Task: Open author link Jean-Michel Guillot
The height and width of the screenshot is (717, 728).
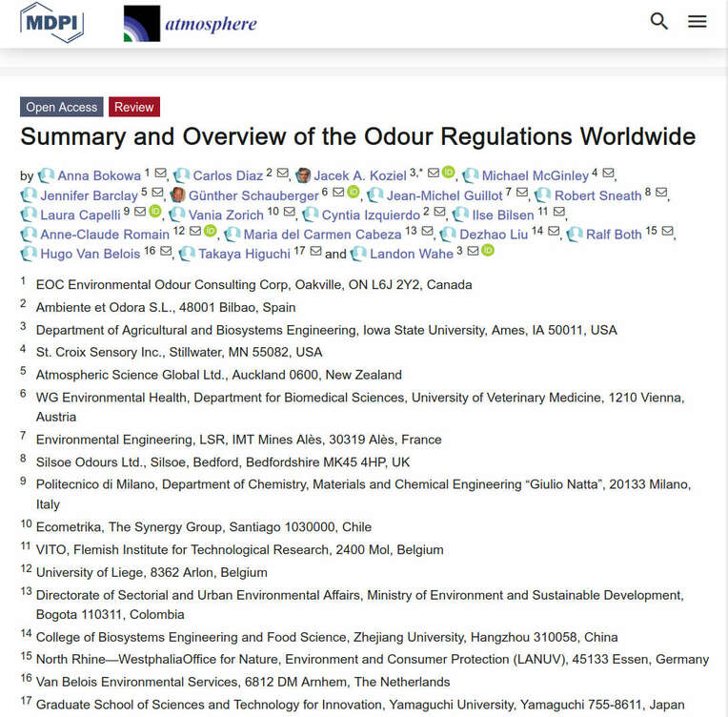Action: (x=444, y=195)
